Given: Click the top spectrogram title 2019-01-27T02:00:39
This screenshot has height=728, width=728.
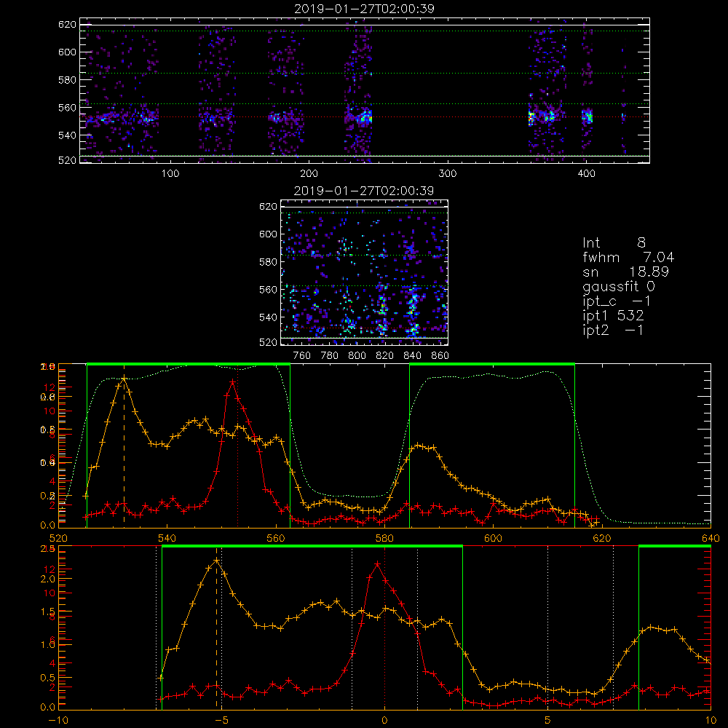Looking at the screenshot, I should pyautogui.click(x=364, y=9).
